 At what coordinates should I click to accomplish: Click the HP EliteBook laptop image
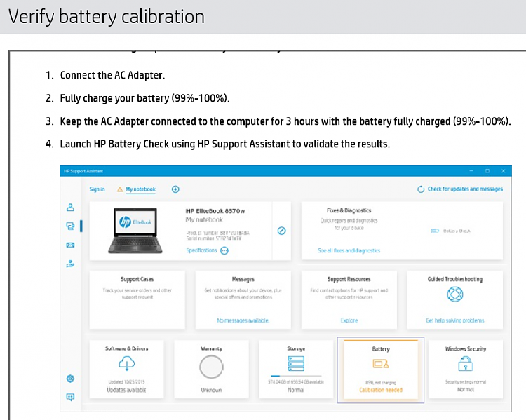point(135,231)
